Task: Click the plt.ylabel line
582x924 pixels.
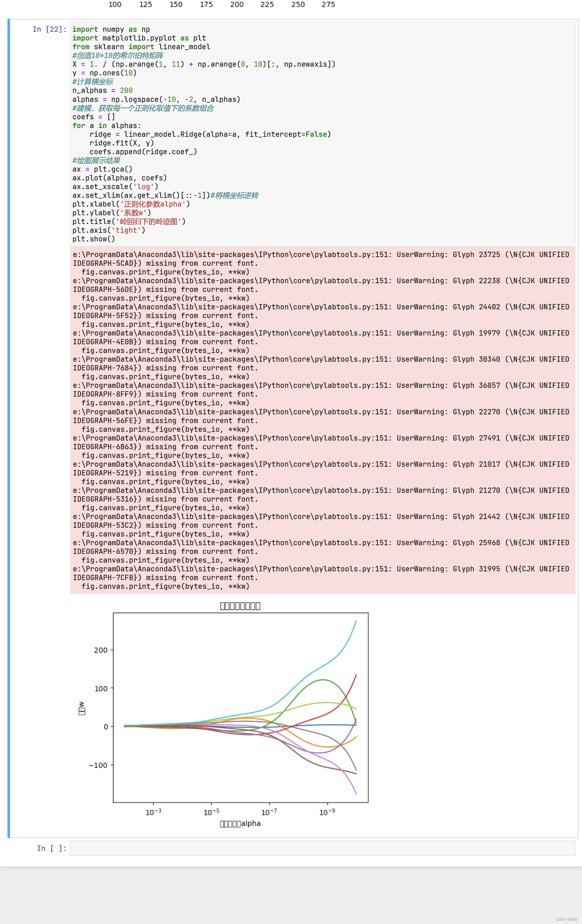Action: pos(112,213)
